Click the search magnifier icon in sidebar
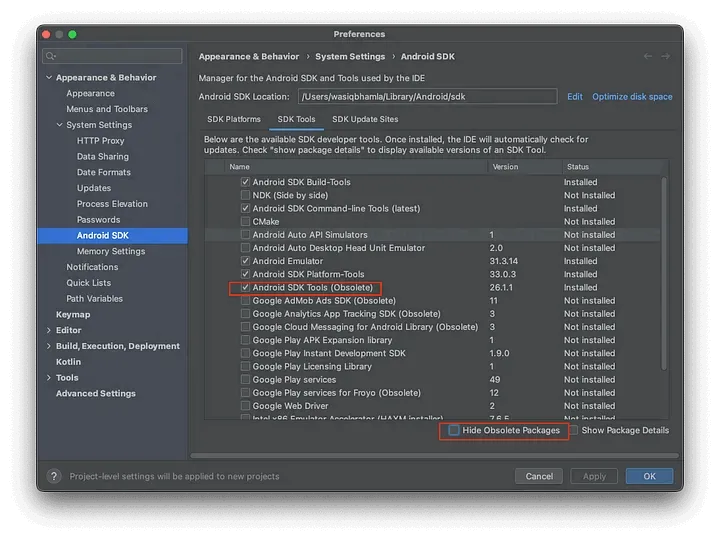The width and height of the screenshot is (720, 540). click(x=51, y=56)
